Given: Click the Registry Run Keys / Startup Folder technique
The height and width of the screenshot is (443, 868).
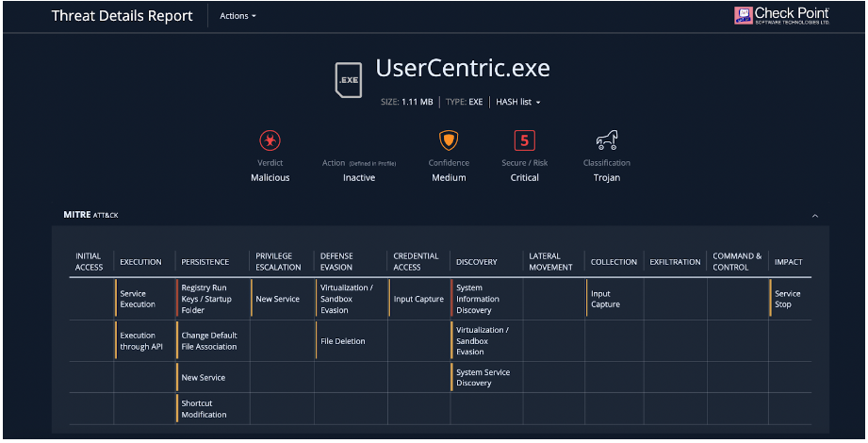Looking at the screenshot, I should pos(206,299).
